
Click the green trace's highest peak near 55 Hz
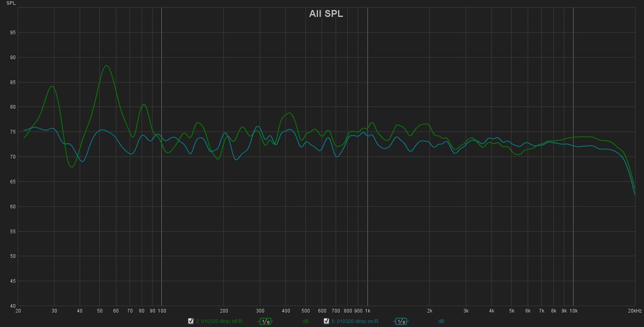[x=106, y=66]
